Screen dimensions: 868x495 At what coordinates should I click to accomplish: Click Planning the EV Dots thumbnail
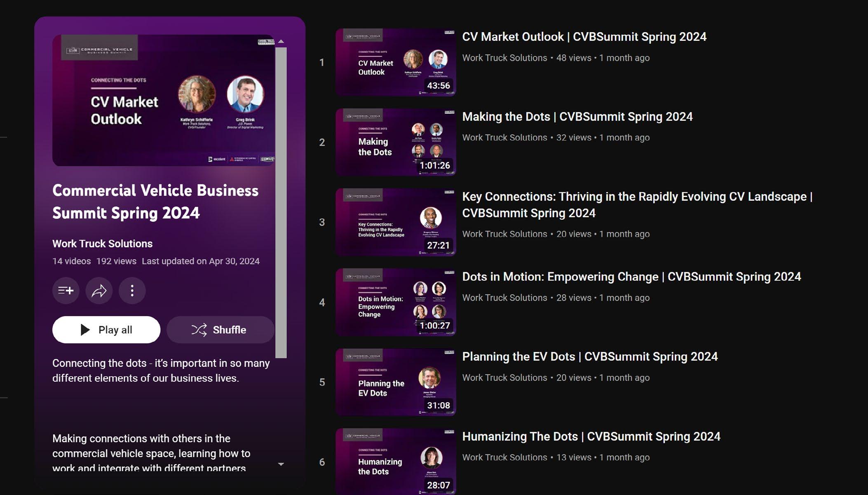[x=395, y=382]
